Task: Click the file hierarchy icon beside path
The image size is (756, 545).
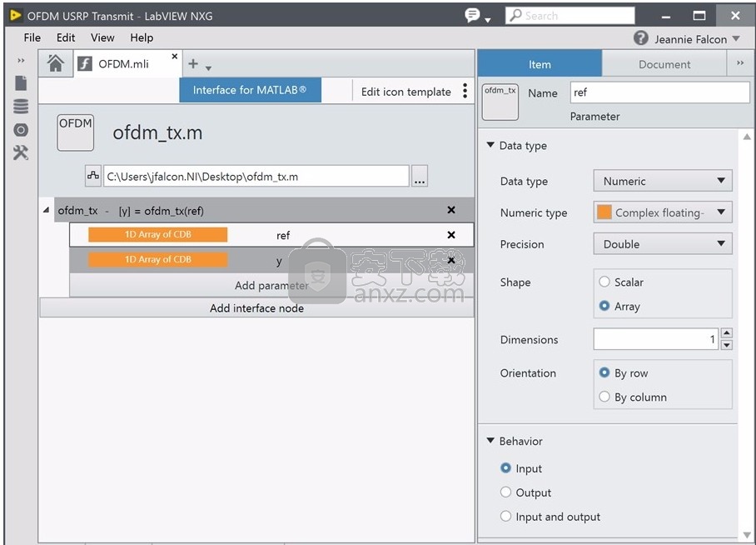Action: point(93,176)
